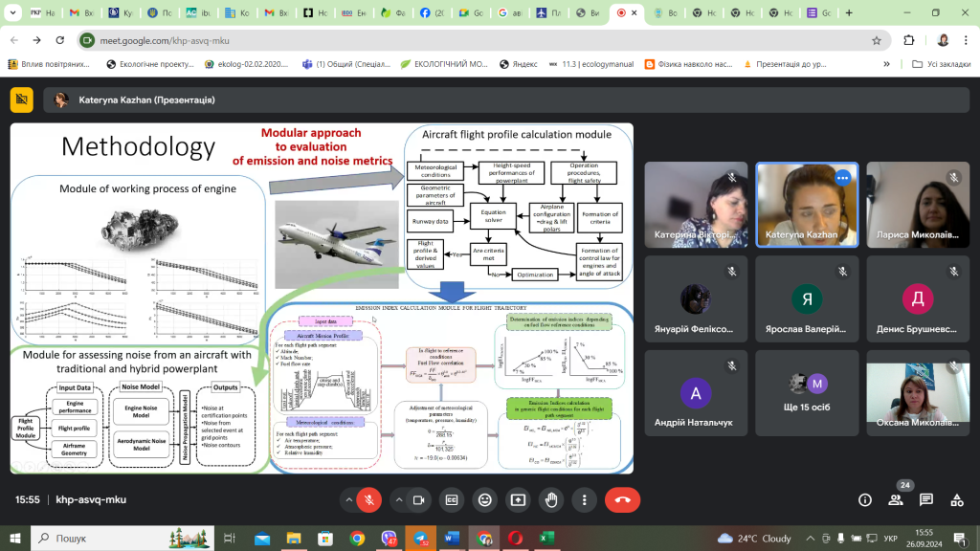Expand audio settings arrow beside microphone
The image size is (980, 551).
click(348, 499)
